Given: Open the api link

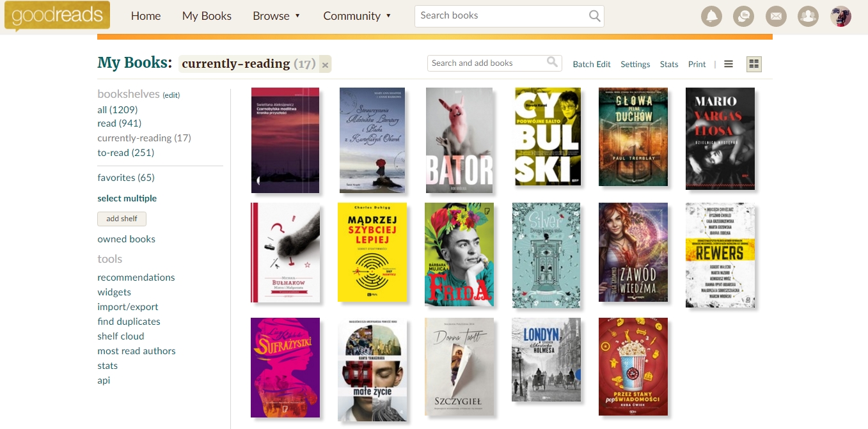Looking at the screenshot, I should pyautogui.click(x=104, y=380).
